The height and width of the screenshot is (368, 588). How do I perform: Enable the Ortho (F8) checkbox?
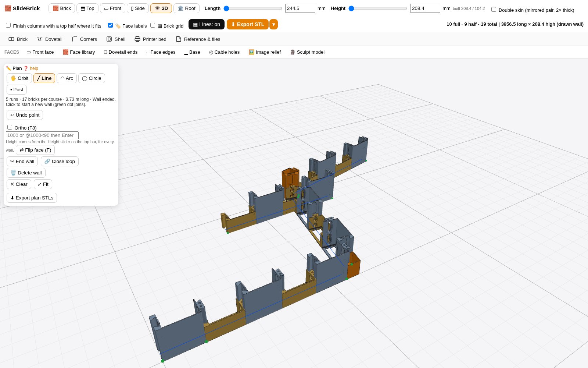(10, 127)
